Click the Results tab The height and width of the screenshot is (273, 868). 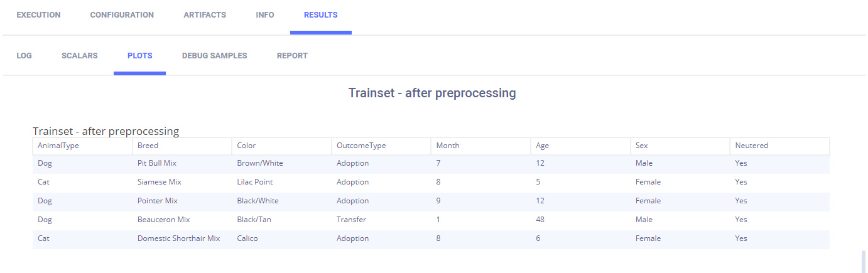tap(320, 15)
